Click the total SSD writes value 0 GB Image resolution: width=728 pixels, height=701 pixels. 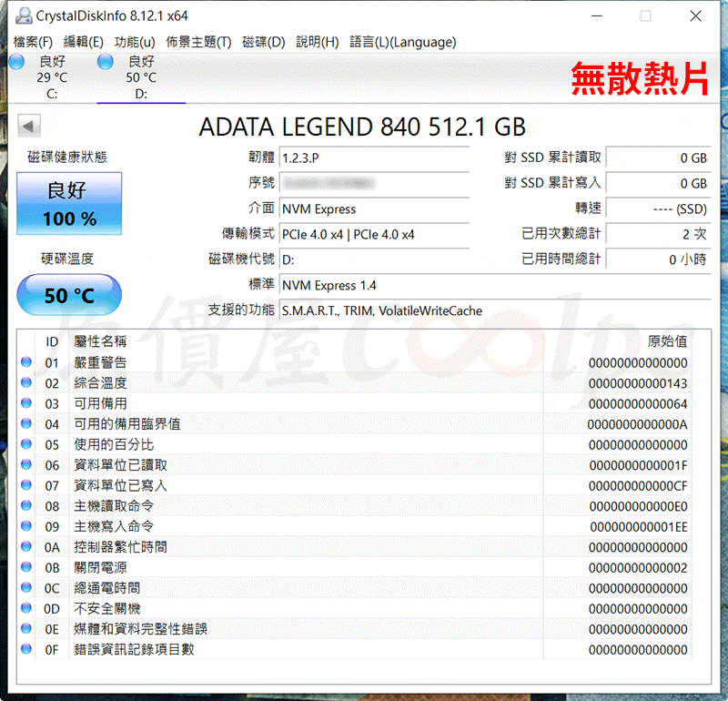658,184
